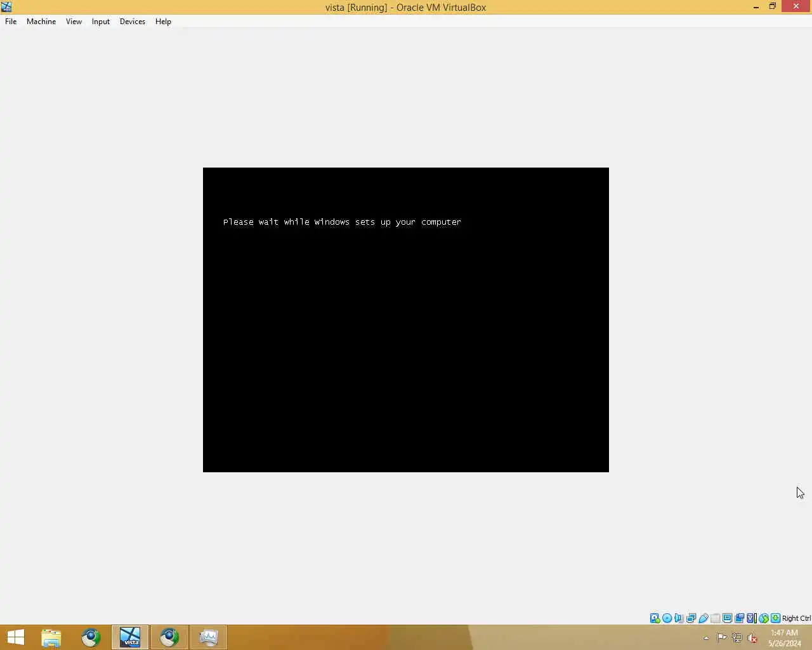The image size is (812, 650).
Task: Click the shared folders status indicator
Action: coord(715,618)
